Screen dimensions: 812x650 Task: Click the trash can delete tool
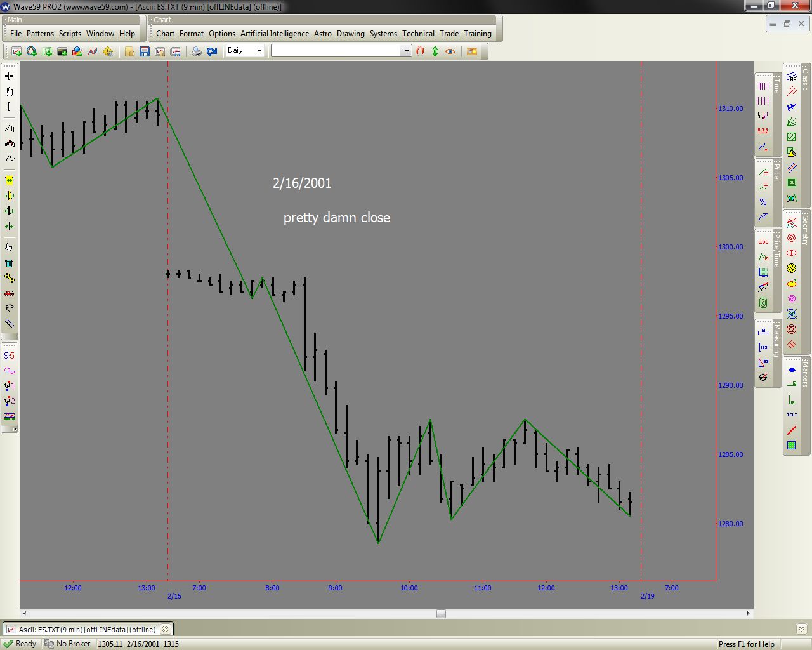click(10, 263)
